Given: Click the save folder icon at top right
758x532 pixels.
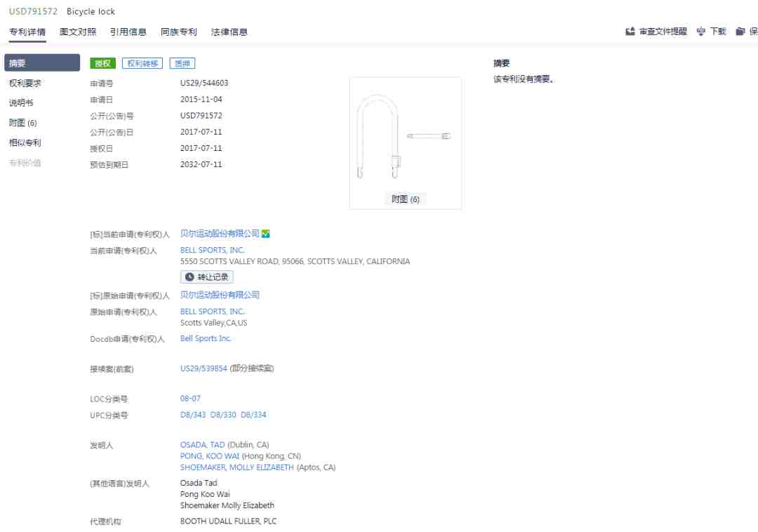Looking at the screenshot, I should (740, 32).
